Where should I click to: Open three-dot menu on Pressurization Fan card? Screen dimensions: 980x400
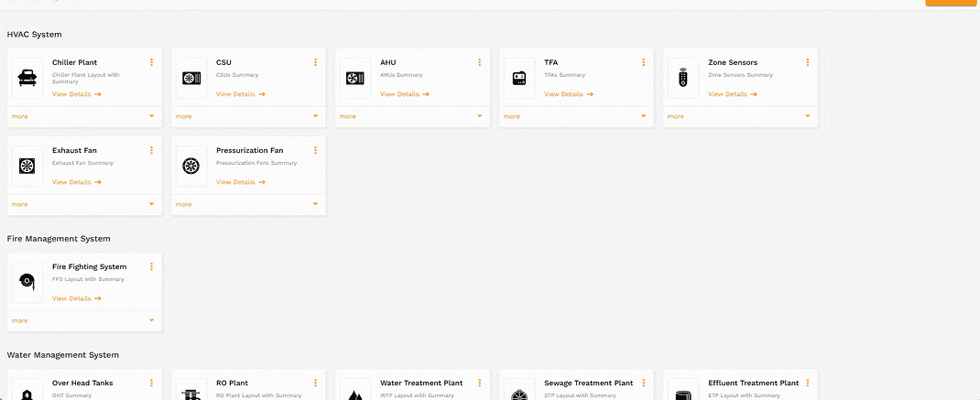click(x=316, y=151)
